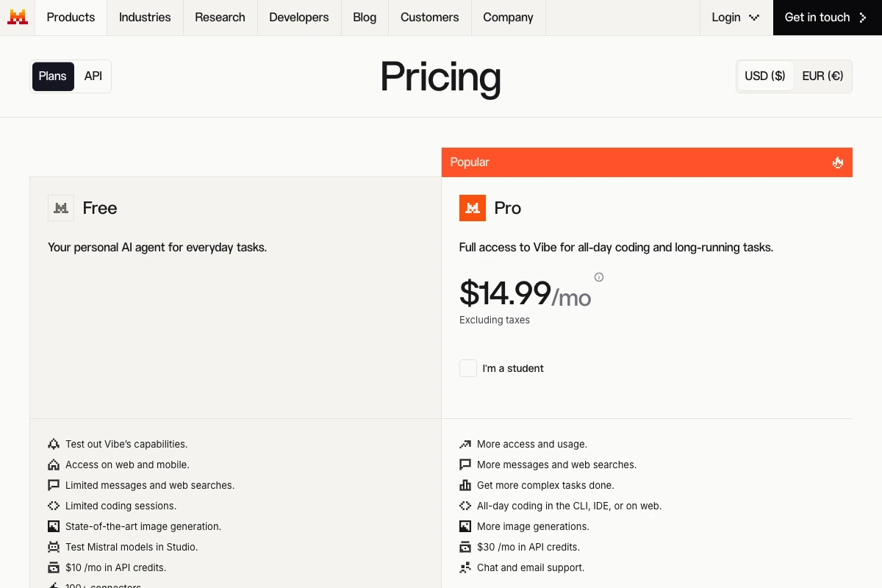Click the info icon next to $14.99/mo
Image resolution: width=882 pixels, height=588 pixels.
[599, 277]
